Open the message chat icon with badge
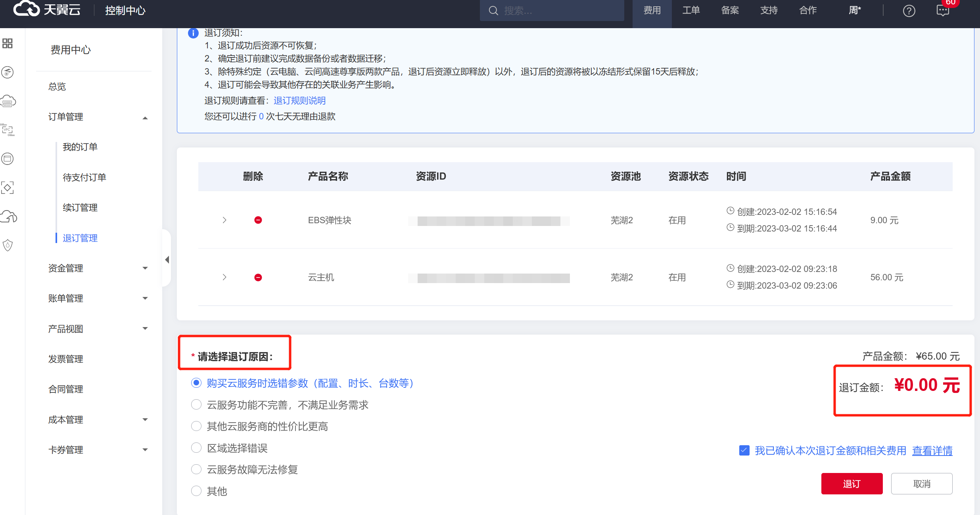Image resolution: width=980 pixels, height=515 pixels. pyautogui.click(x=943, y=11)
